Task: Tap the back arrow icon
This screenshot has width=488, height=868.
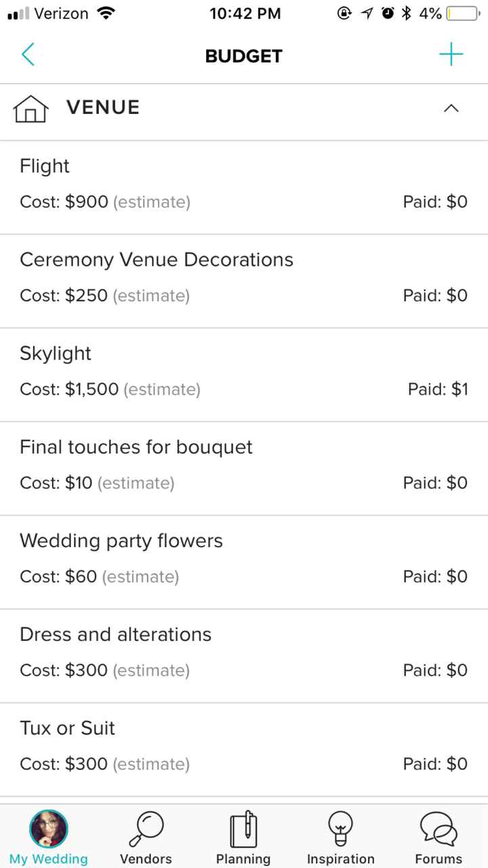Action: (28, 55)
